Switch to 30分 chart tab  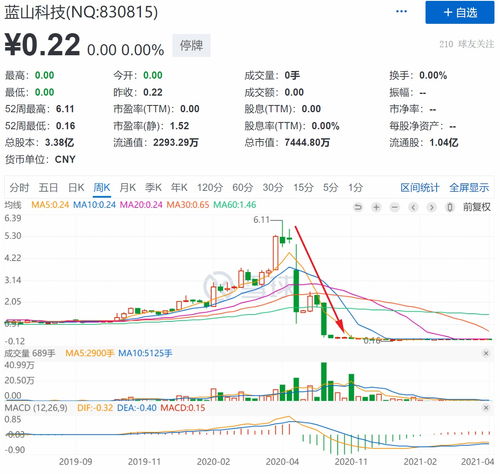point(273,188)
